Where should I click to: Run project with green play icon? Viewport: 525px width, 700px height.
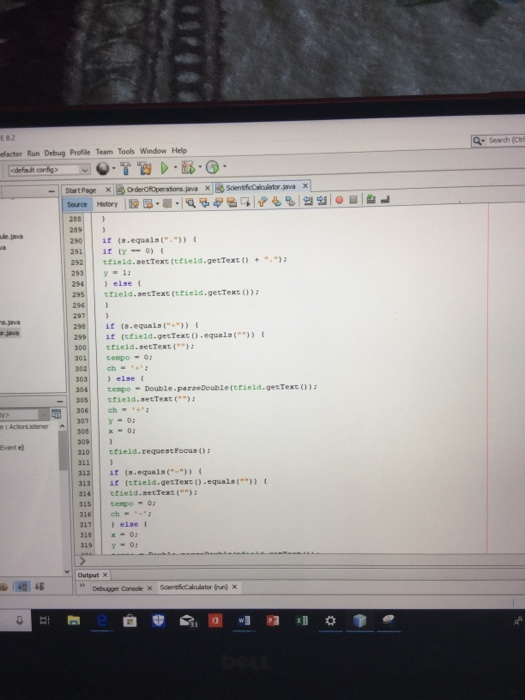click(x=164, y=168)
